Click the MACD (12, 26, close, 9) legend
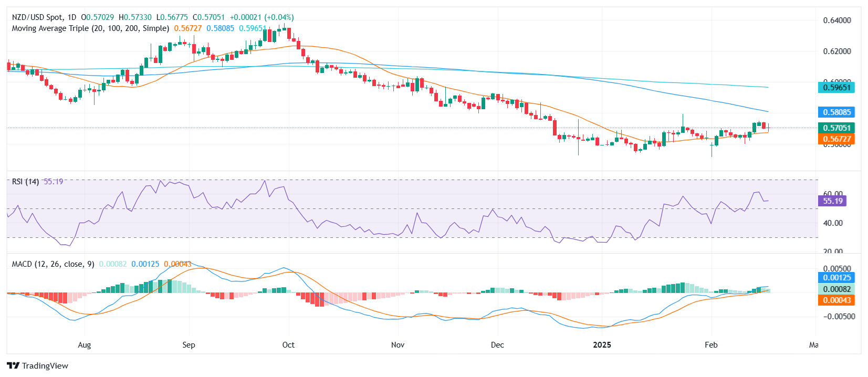The width and height of the screenshot is (868, 377). tap(53, 264)
